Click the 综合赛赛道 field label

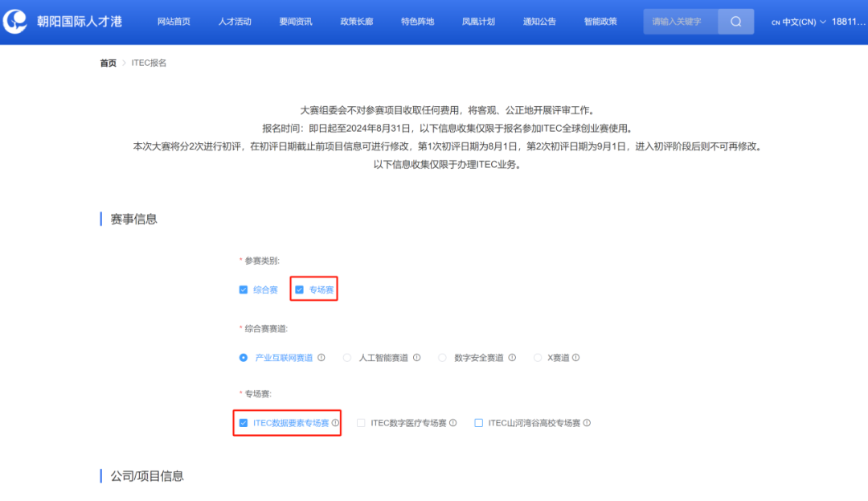(x=266, y=329)
